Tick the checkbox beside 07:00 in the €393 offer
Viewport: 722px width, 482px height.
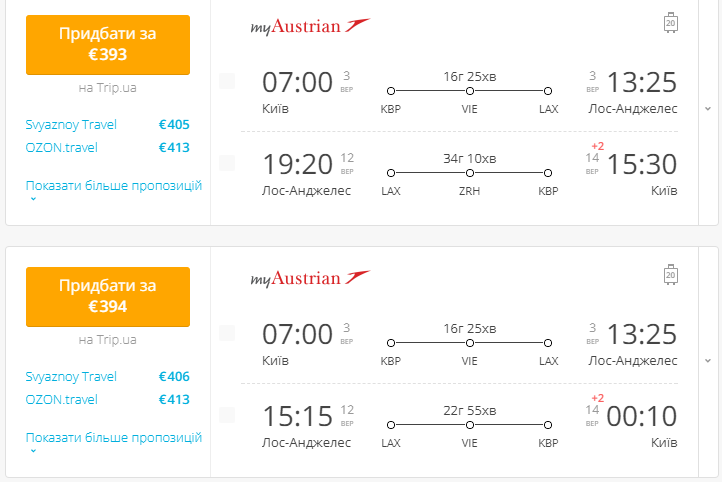[x=227, y=80]
